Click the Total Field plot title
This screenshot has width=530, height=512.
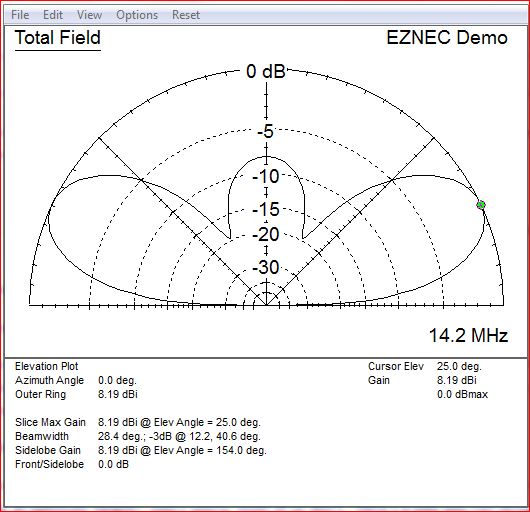click(58, 38)
